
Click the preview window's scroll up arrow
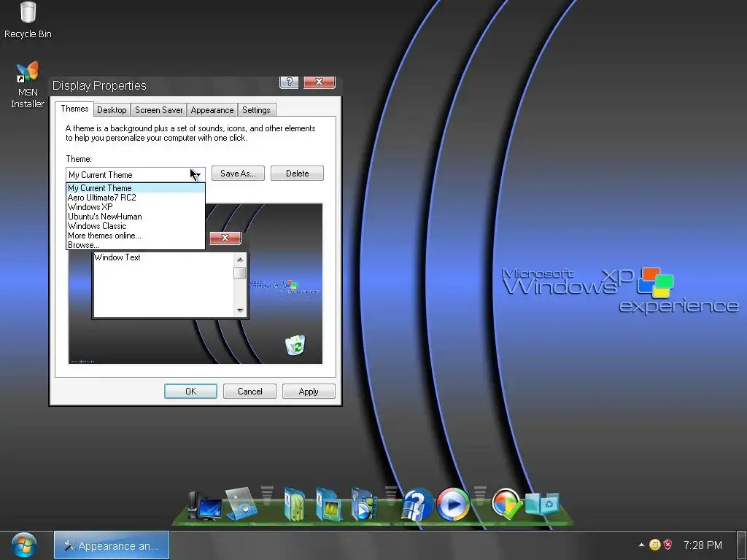(x=240, y=260)
